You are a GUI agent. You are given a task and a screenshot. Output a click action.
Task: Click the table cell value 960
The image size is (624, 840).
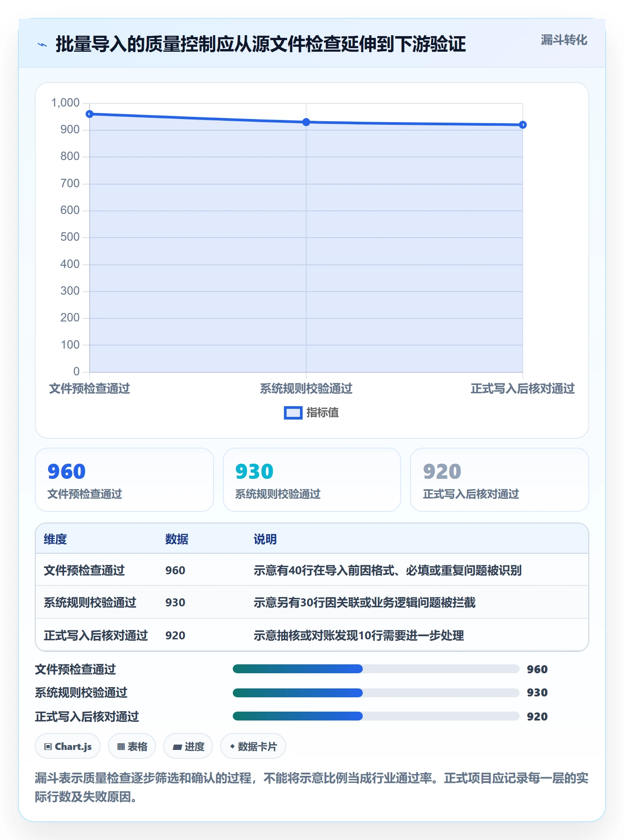(x=175, y=570)
